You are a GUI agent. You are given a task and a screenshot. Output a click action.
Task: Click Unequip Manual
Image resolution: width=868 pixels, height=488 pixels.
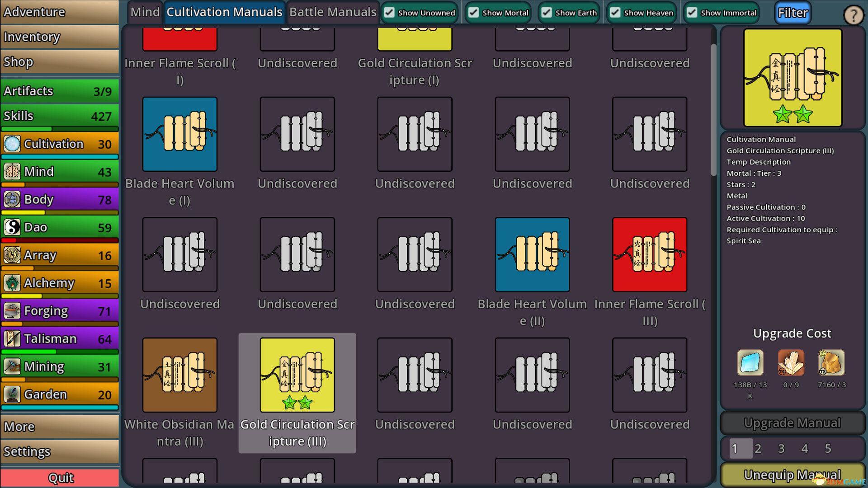pos(792,474)
